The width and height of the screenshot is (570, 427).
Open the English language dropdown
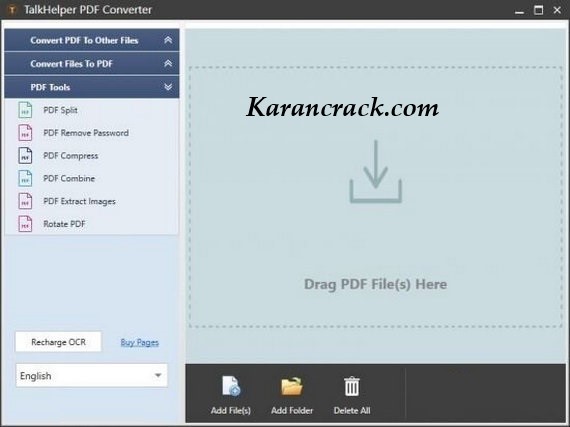point(92,375)
